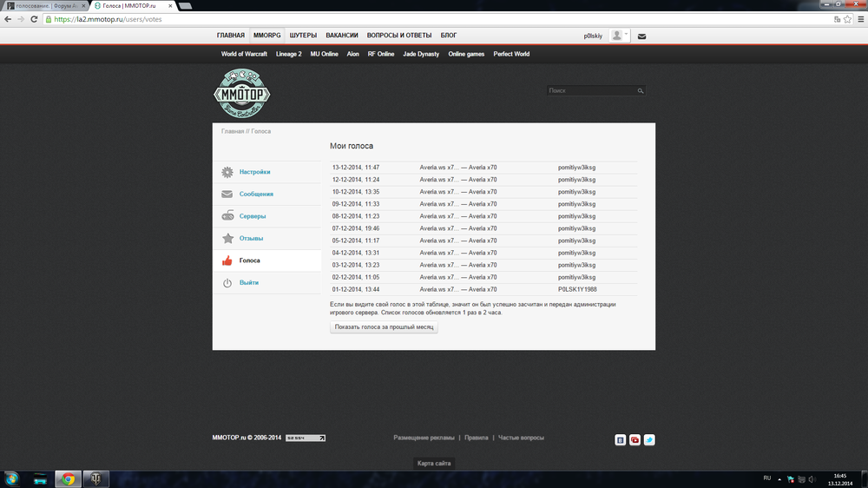Click Выйти to log out
Image resolution: width=868 pixels, height=488 pixels.
[x=249, y=283]
